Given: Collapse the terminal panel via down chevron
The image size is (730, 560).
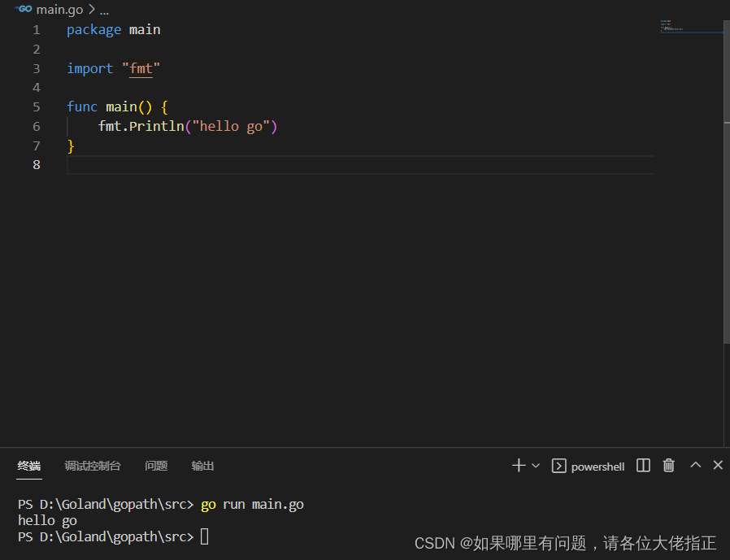Looking at the screenshot, I should (695, 465).
